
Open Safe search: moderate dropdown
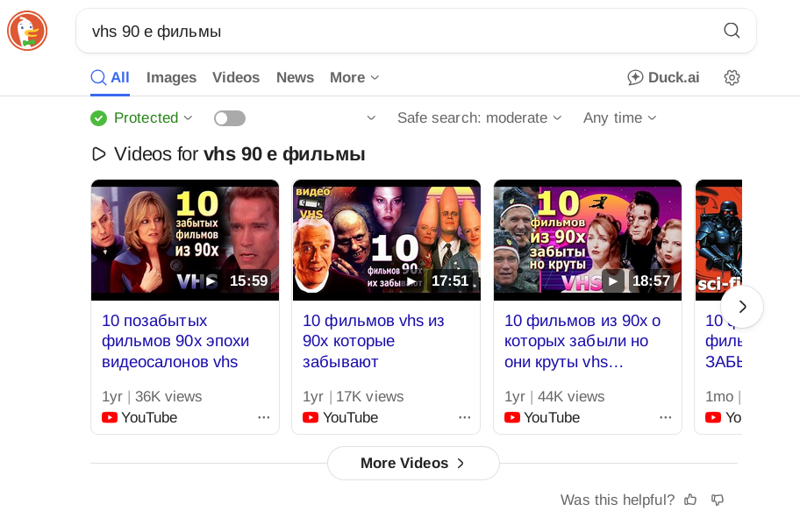point(480,117)
